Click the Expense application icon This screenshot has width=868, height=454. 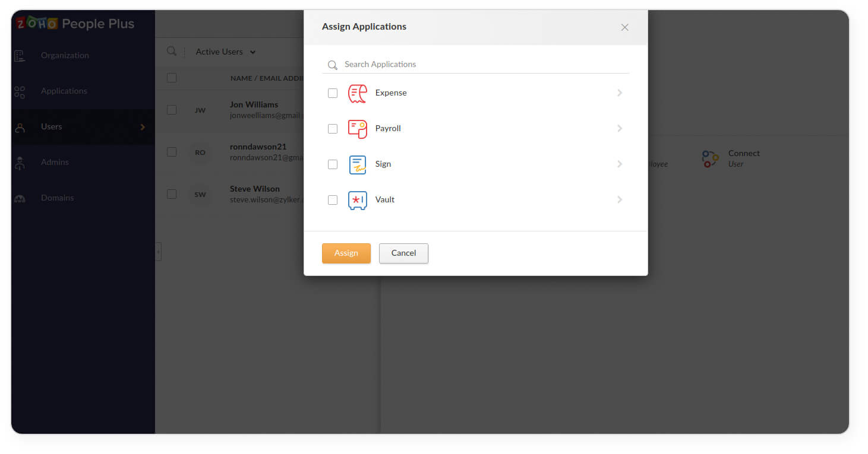pos(357,93)
